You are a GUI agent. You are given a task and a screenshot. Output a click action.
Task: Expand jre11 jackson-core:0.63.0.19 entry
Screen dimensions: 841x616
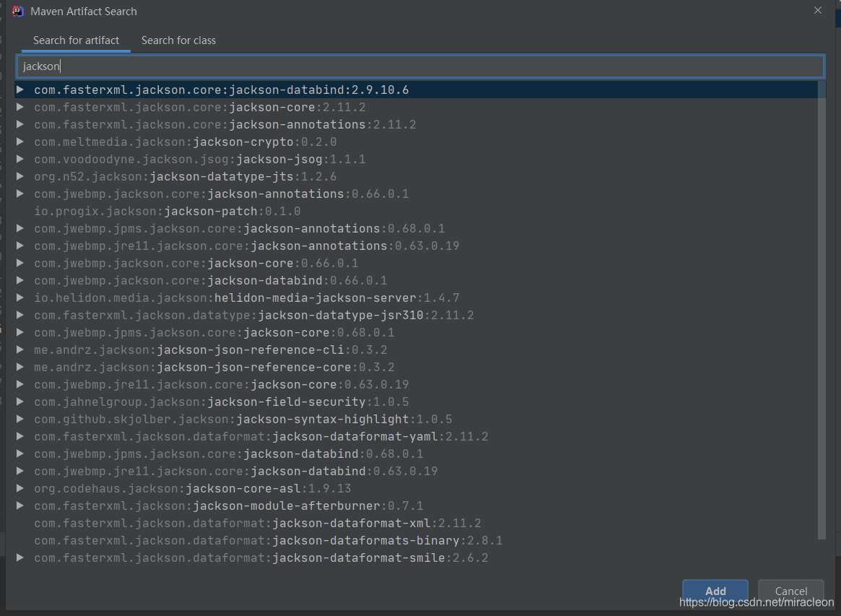pyautogui.click(x=19, y=384)
